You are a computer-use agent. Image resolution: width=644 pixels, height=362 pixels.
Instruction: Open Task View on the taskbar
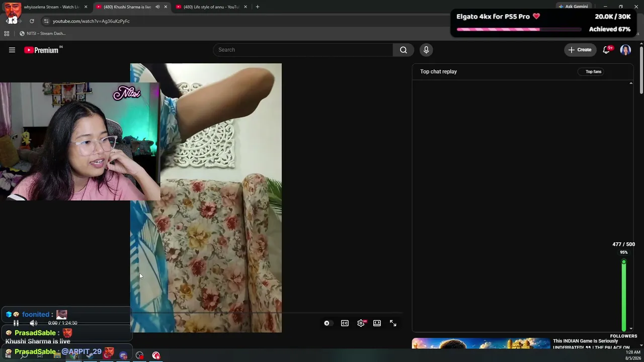point(40,355)
